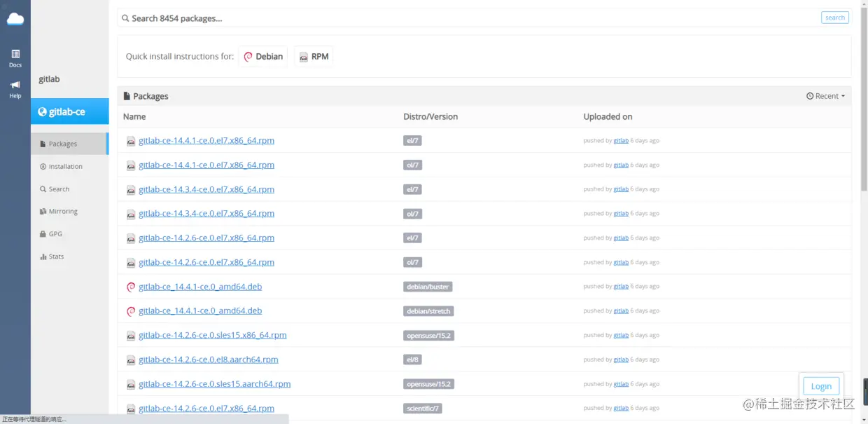Image resolution: width=868 pixels, height=424 pixels.
Task: Click rpm icon of 14.2.6 ol/7 package row
Action: coord(131,263)
